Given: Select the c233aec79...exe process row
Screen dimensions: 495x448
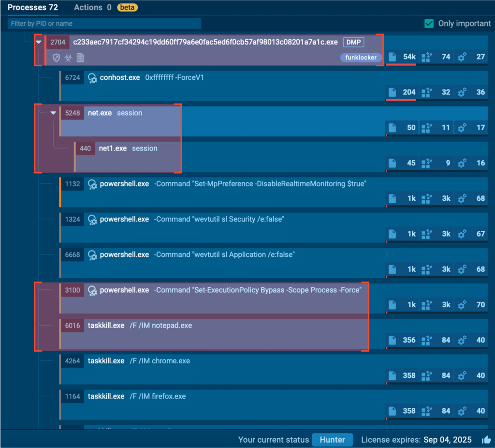Looking at the screenshot, I should (x=266, y=50).
